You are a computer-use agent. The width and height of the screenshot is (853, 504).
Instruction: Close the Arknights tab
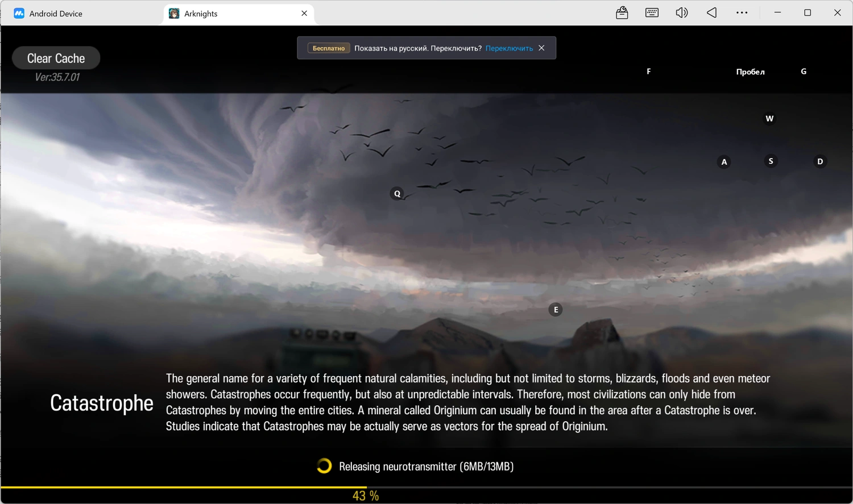tap(304, 13)
